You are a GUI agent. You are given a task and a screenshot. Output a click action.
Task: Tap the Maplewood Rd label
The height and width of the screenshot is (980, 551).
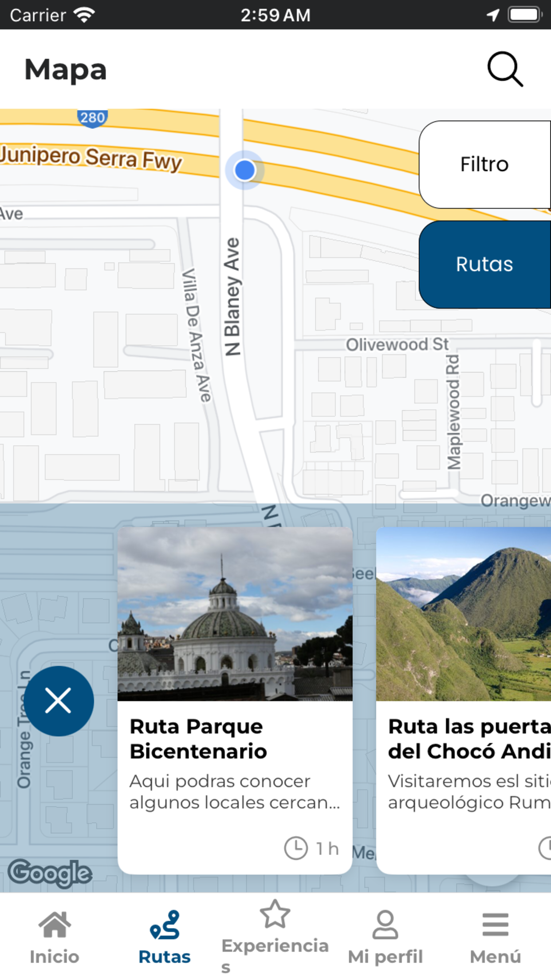pos(453,412)
